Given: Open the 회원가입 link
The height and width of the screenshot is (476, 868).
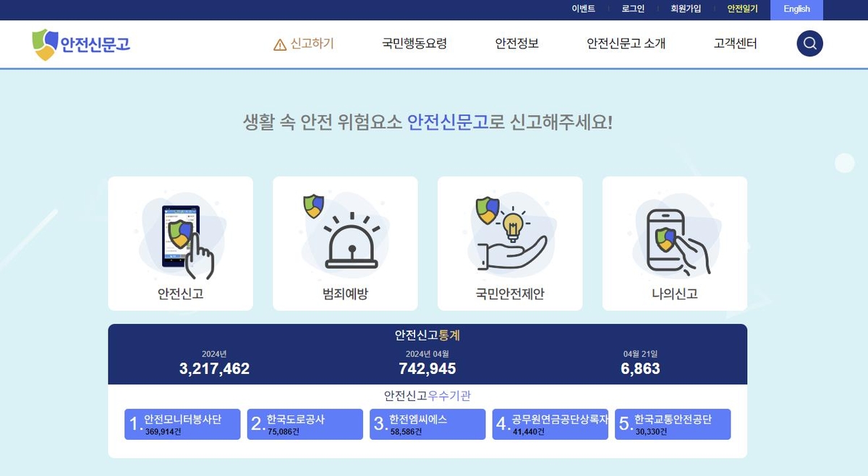Looking at the screenshot, I should click(x=686, y=9).
